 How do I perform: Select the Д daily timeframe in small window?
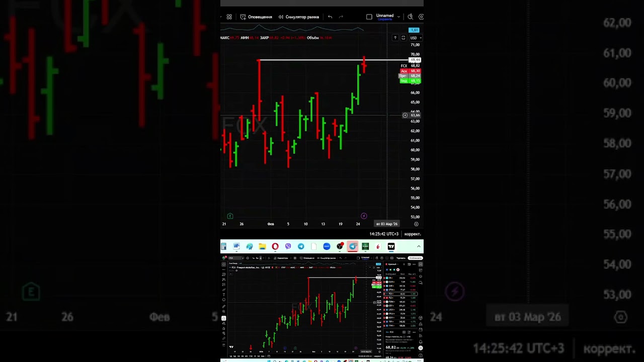pos(261,258)
